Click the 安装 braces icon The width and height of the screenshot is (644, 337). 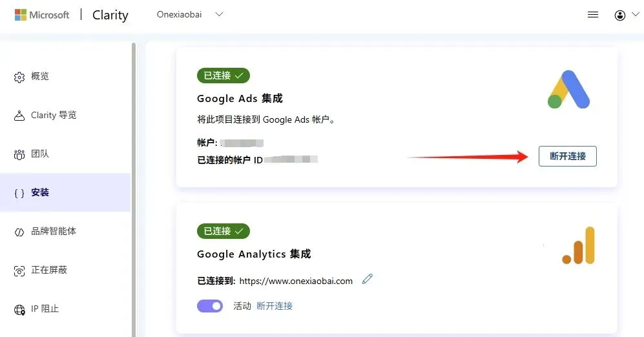click(x=19, y=193)
